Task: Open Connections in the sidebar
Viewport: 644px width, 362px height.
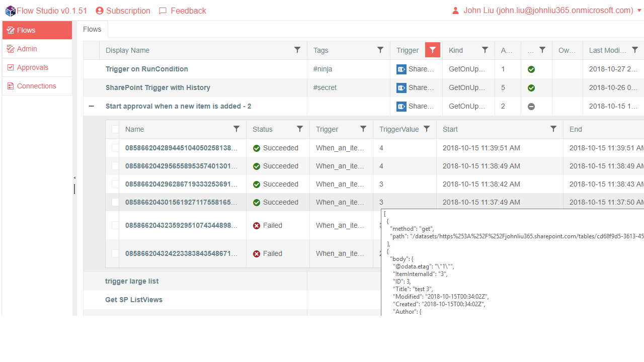Action: (x=37, y=86)
